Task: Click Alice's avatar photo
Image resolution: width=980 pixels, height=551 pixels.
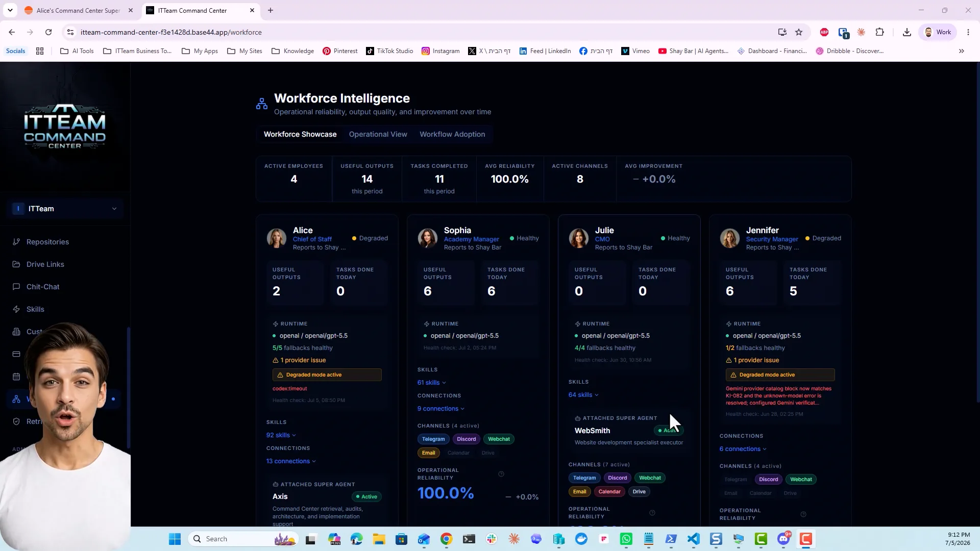Action: [277, 238]
